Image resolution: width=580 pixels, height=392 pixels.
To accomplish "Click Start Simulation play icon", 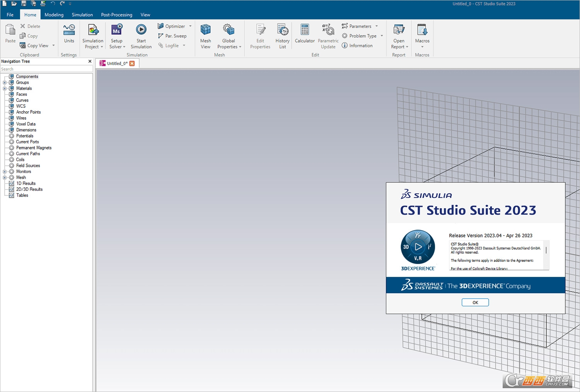I will pos(141,29).
